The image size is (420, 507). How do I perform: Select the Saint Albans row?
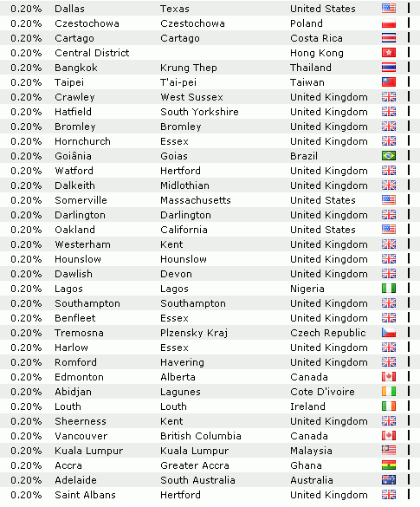pos(210,495)
